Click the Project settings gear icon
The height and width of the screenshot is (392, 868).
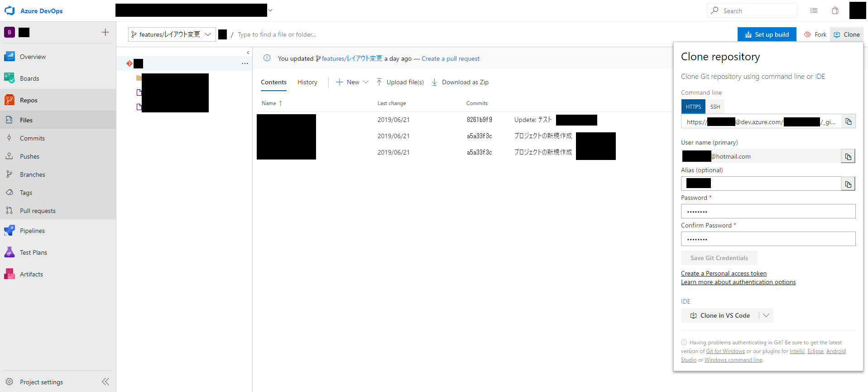tap(10, 382)
